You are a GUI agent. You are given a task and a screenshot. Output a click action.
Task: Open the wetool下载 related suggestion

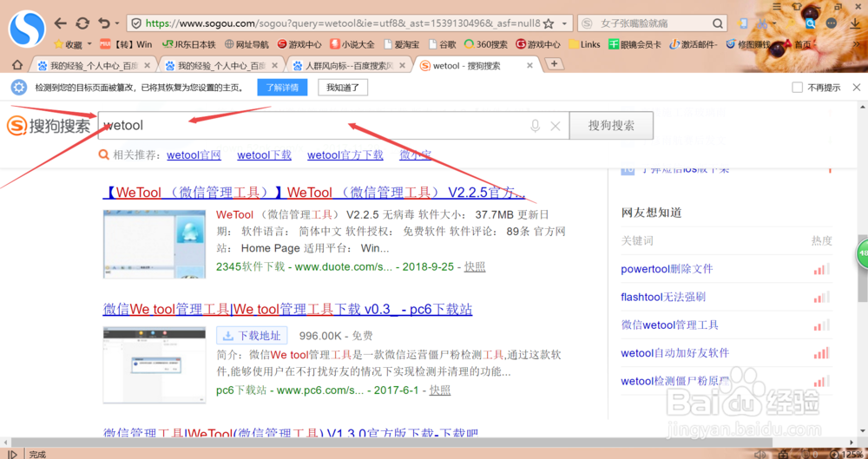(x=264, y=155)
